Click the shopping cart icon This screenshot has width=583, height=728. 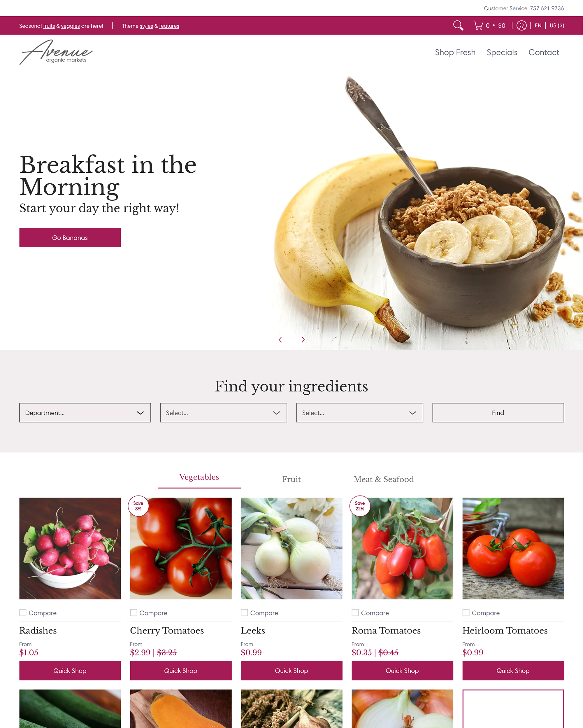(x=477, y=25)
